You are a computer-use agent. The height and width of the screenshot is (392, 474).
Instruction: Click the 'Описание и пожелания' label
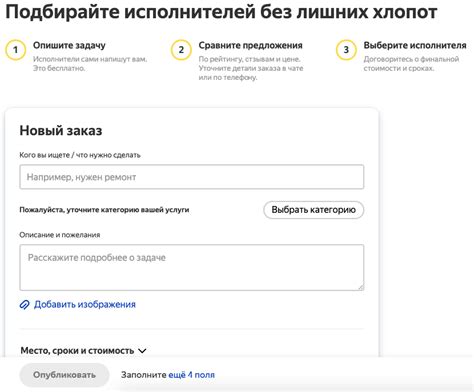[60, 235]
